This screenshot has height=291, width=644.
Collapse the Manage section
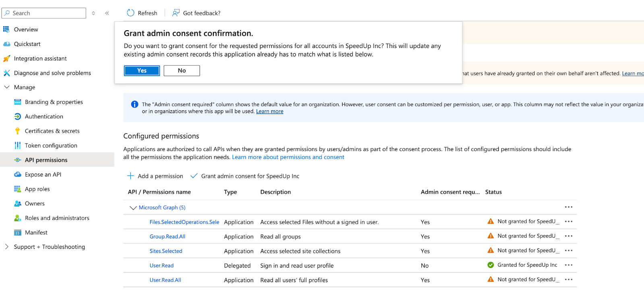(x=7, y=87)
